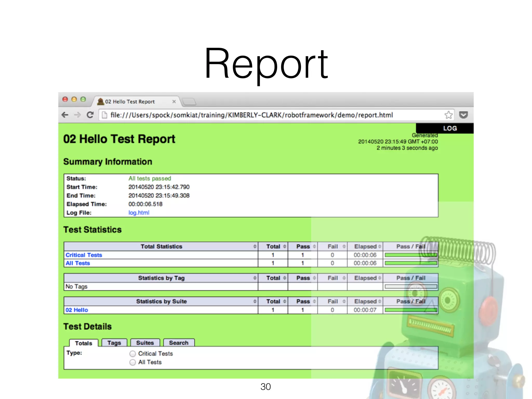Reload the report page
Viewport: 532px width, 399px height.
(x=90, y=115)
